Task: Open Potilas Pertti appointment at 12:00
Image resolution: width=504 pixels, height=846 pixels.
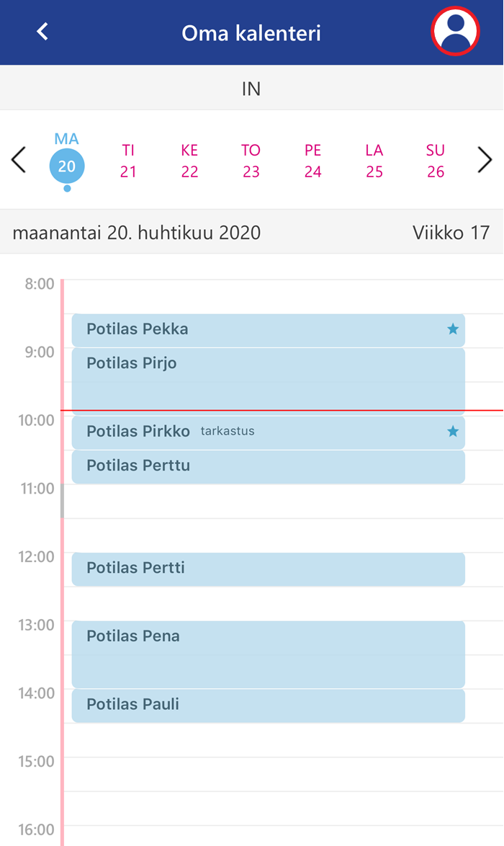Action: 269,569
